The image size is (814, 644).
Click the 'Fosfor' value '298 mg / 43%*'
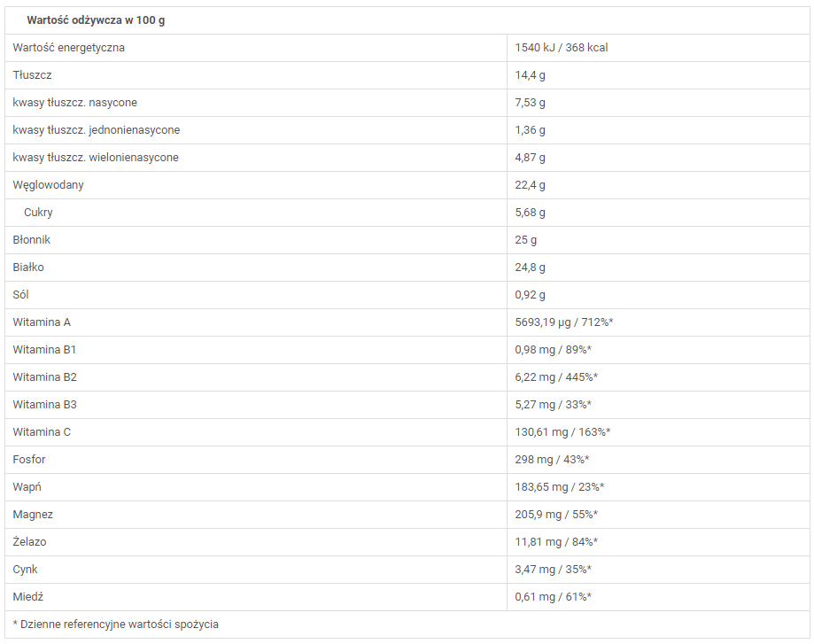[552, 460]
